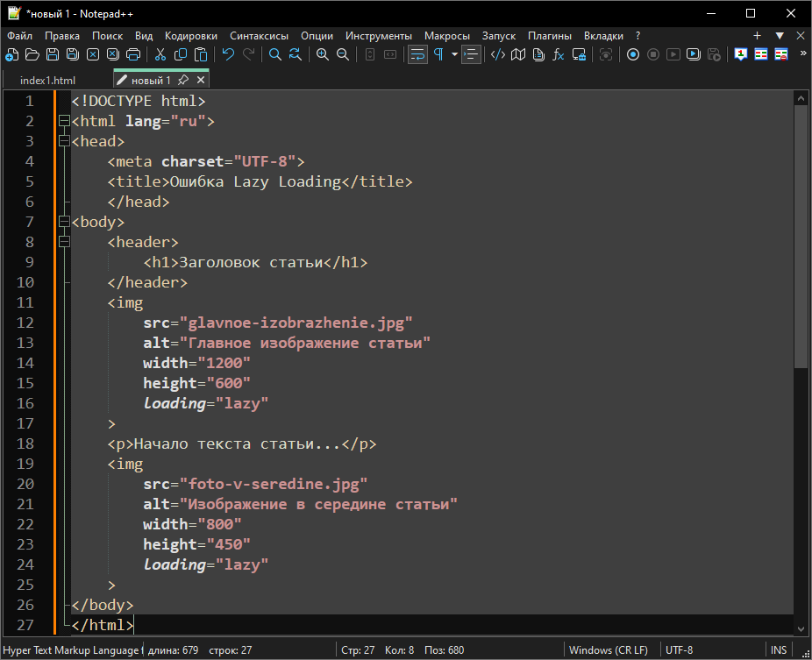Collapse the html tag fold marker
Viewport: 812px width, 660px height.
point(62,121)
